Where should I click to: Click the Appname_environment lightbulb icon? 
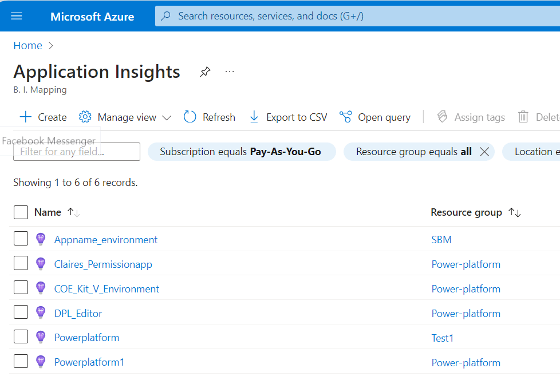click(40, 239)
